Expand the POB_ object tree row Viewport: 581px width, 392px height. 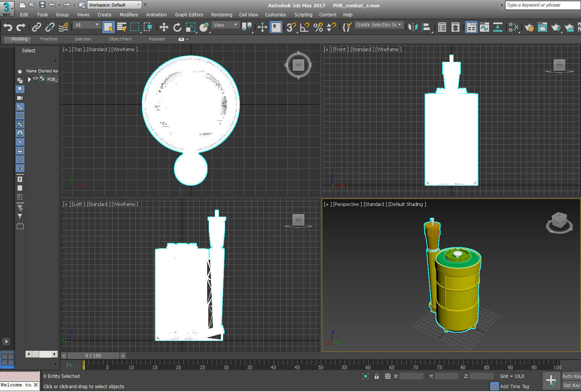pos(29,79)
